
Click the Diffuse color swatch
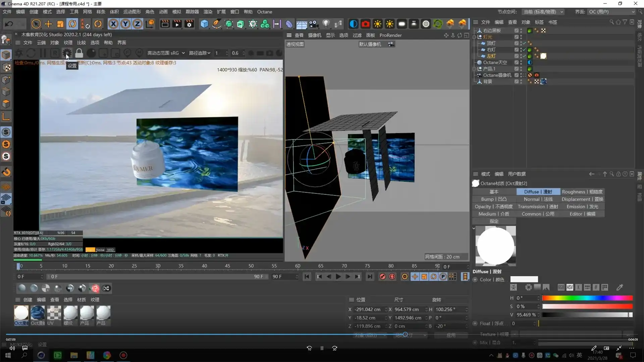524,279
